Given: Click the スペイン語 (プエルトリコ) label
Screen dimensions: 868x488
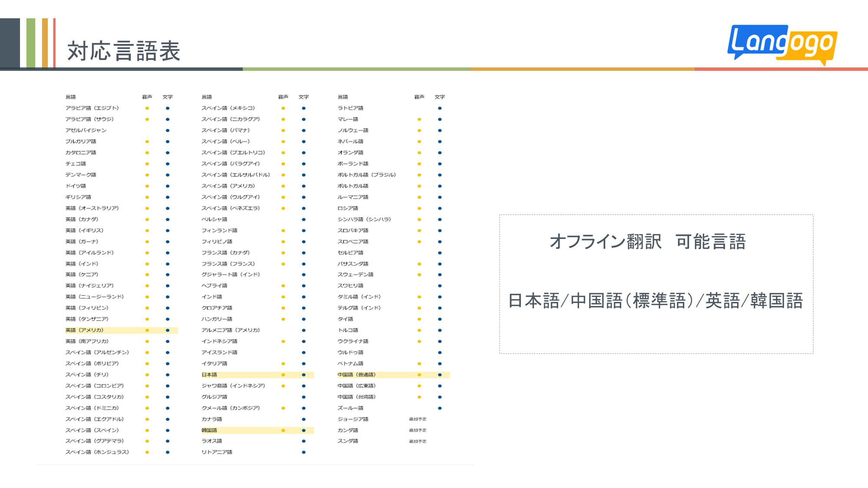Looking at the screenshot, I should [233, 153].
